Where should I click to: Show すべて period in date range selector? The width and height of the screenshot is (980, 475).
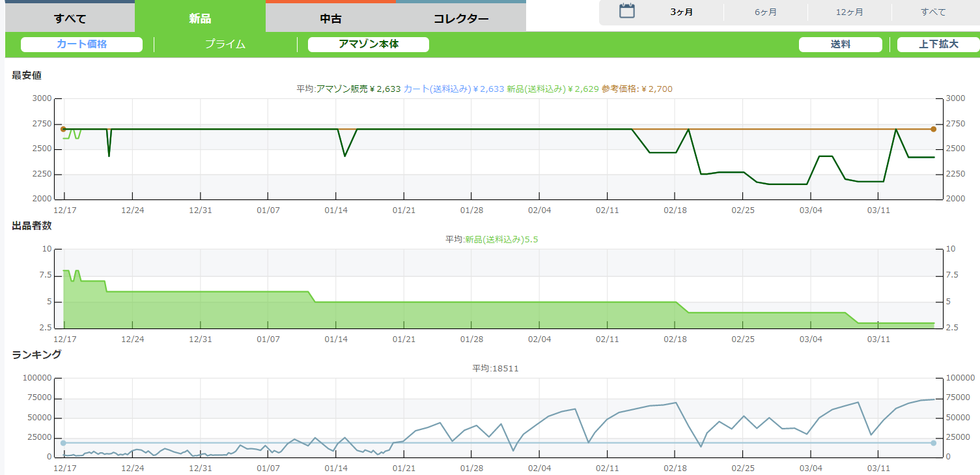click(933, 12)
